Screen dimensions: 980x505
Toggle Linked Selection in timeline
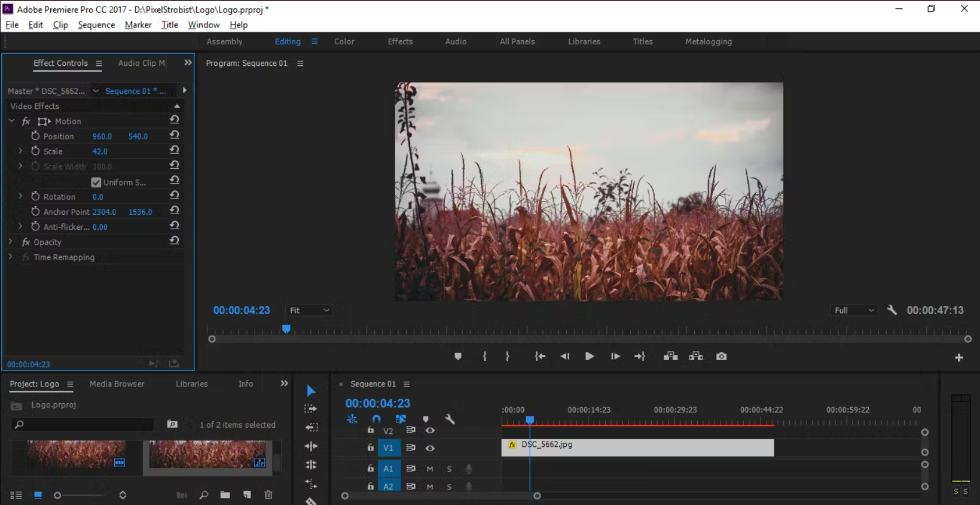[401, 419]
